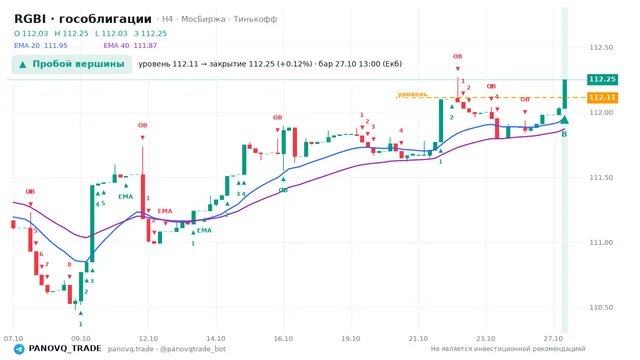This screenshot has height=360, width=640.
Task: Click the "Пробой вершины" signal badge
Action: pos(72,64)
